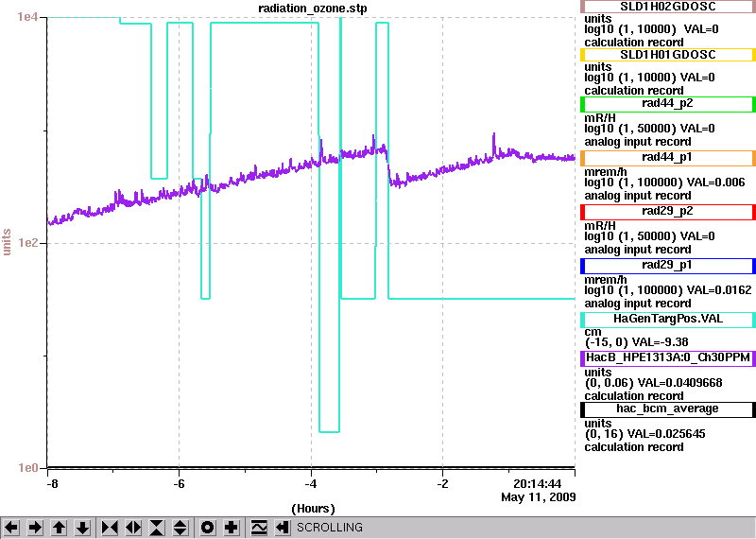Viewport: 756px width, 539px height.
Task: Click the horizontal diamond-arrows zoom icon
Action: pos(133,528)
